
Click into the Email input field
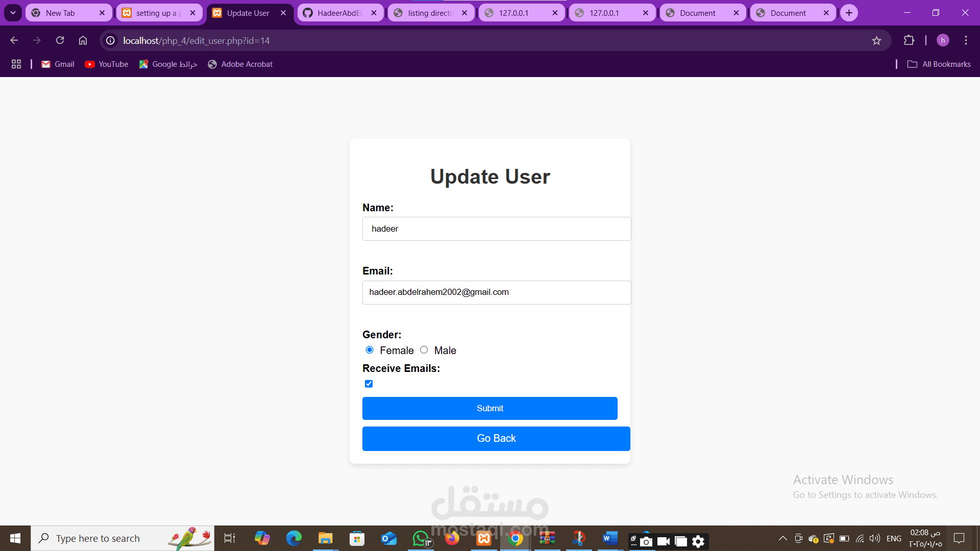coord(496,292)
